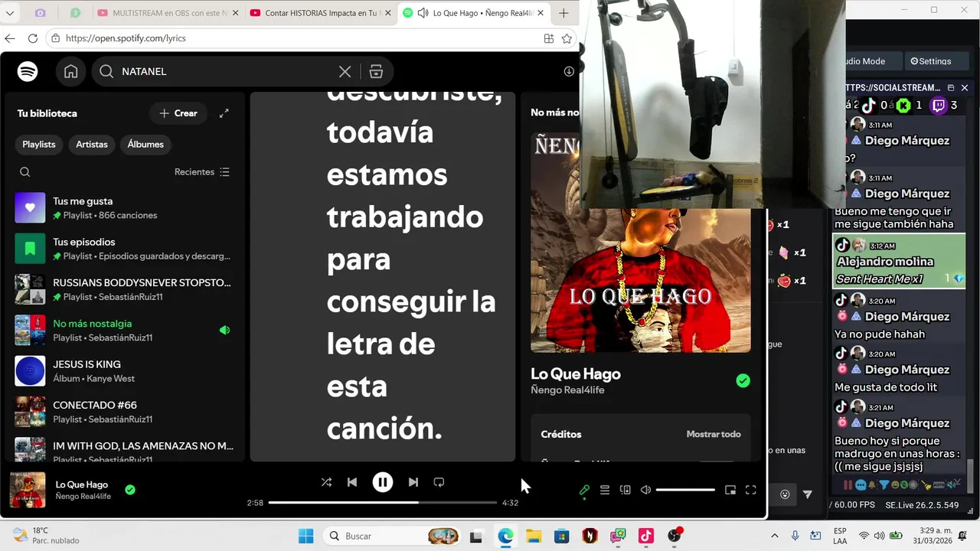The height and width of the screenshot is (551, 980).
Task: Close the SocialStream chat dock
Action: (965, 88)
